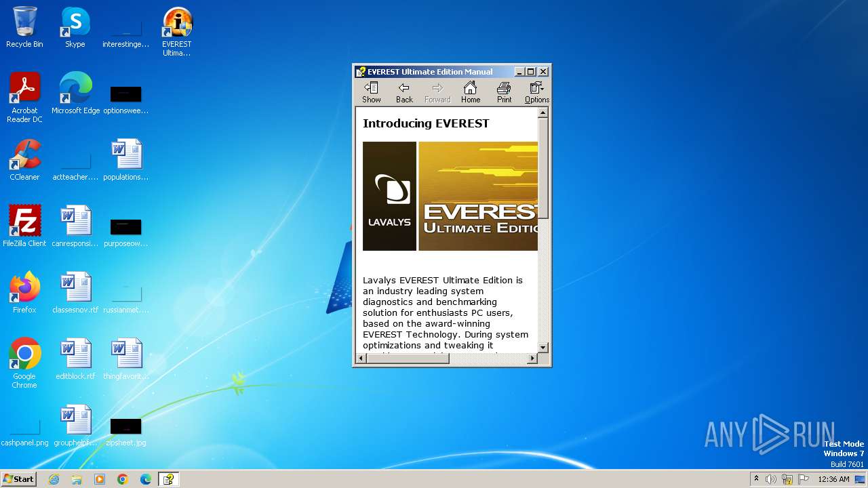Click the horizontal scrollbar thumb
The width and height of the screenshot is (868, 488).
[x=408, y=358]
